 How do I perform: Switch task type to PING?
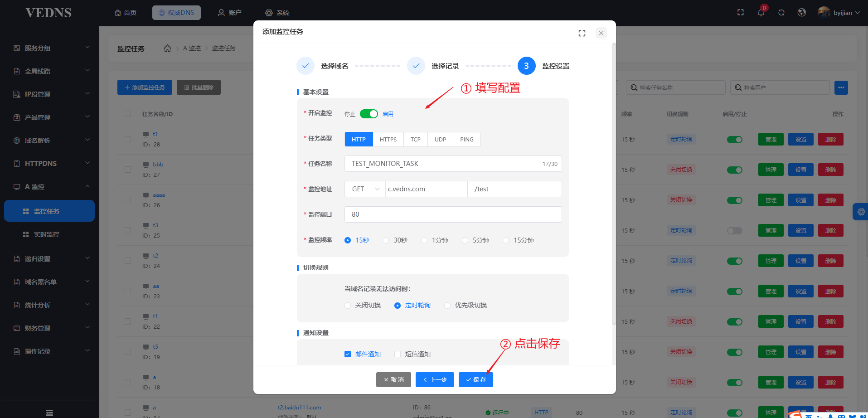467,139
